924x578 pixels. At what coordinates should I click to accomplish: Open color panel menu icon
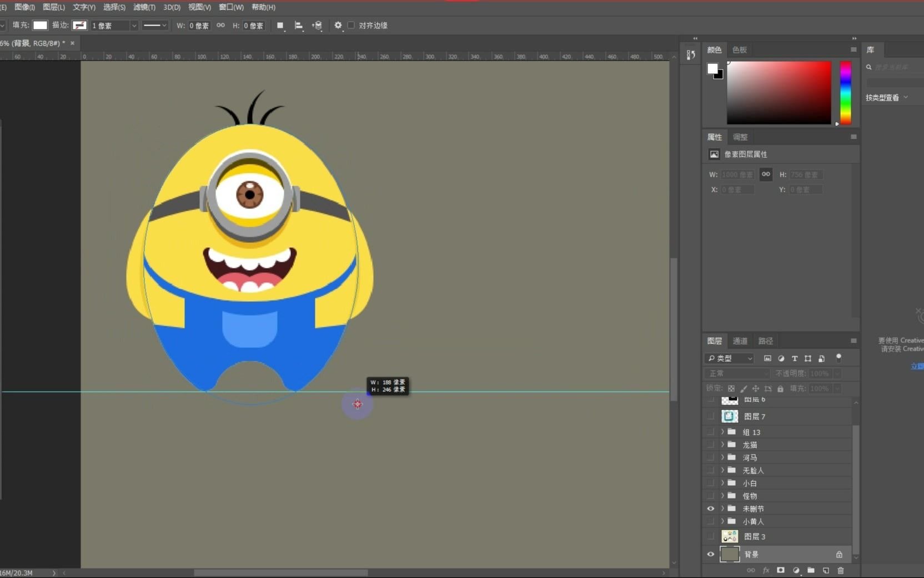[853, 49]
